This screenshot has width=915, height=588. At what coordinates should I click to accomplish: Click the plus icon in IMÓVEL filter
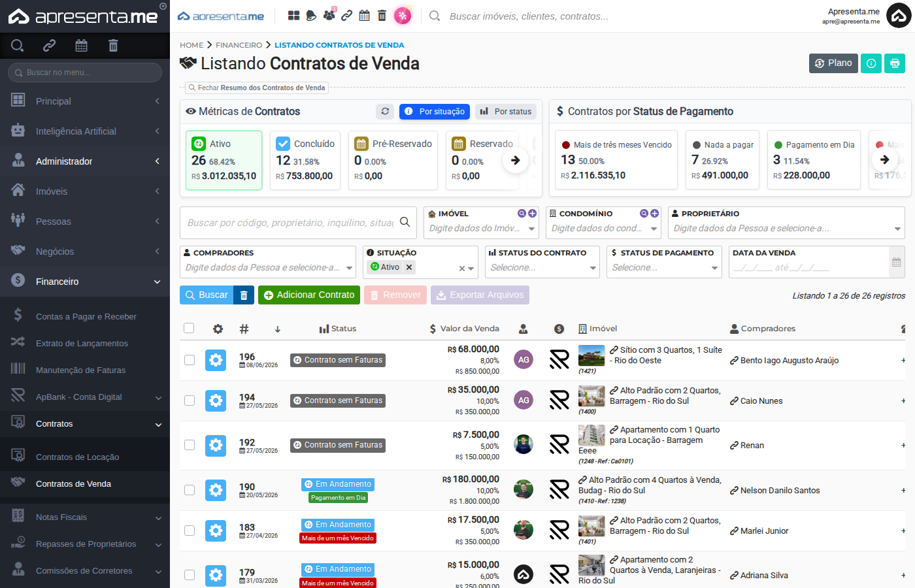[532, 214]
